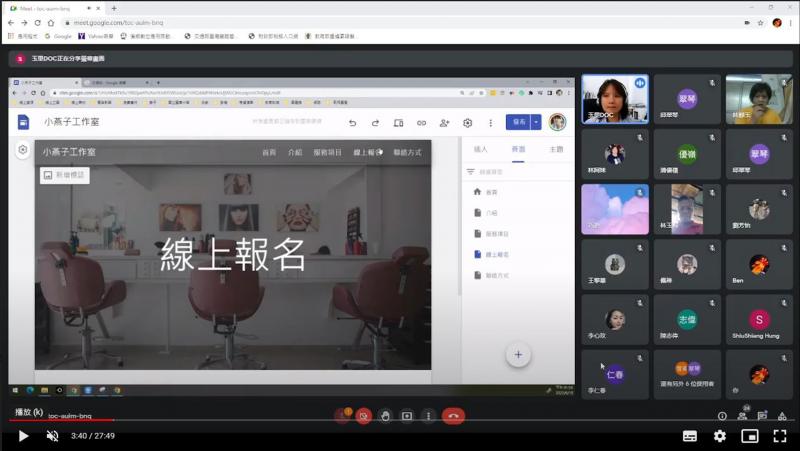This screenshot has height=451, width=800.
Task: Open Meet activities panel
Action: 782,416
